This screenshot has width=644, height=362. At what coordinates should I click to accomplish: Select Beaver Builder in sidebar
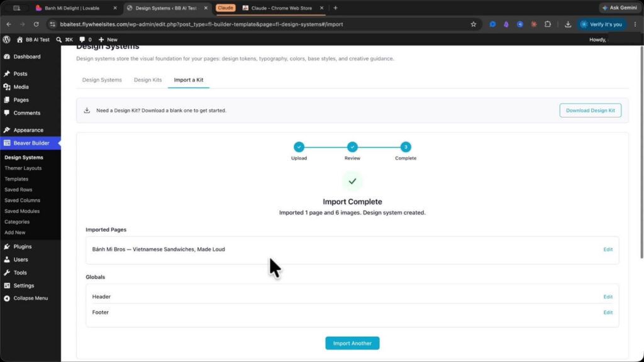(30, 143)
